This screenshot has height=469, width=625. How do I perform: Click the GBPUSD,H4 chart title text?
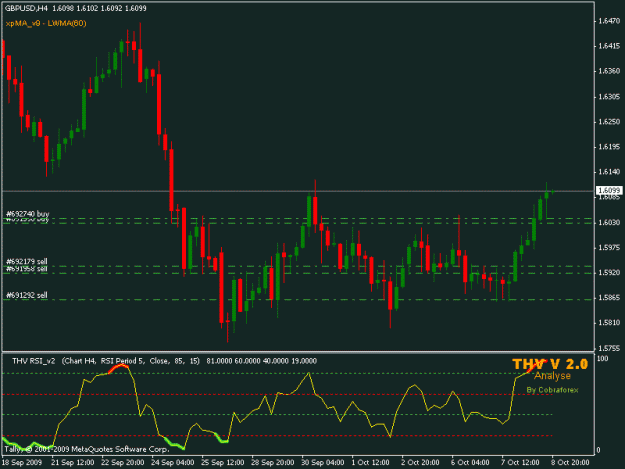click(x=26, y=8)
